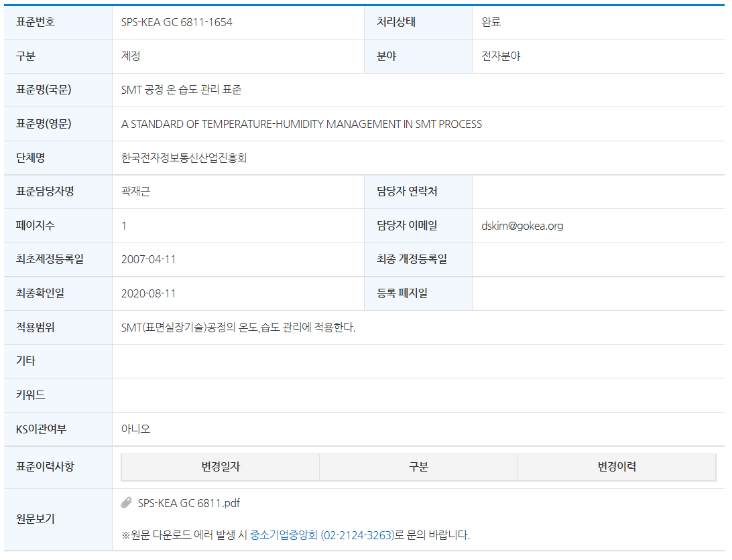Screen dimensions: 732x560
Task: Click the paperclip attachment icon
Action: pos(127,503)
